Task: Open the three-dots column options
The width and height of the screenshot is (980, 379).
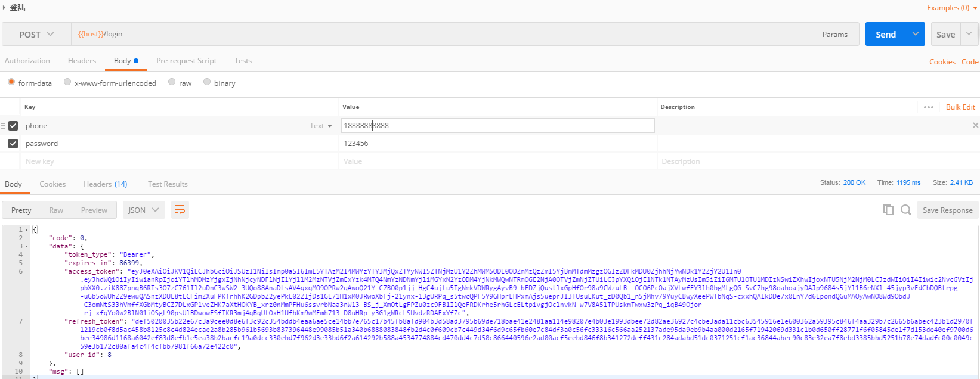Action: coord(928,107)
